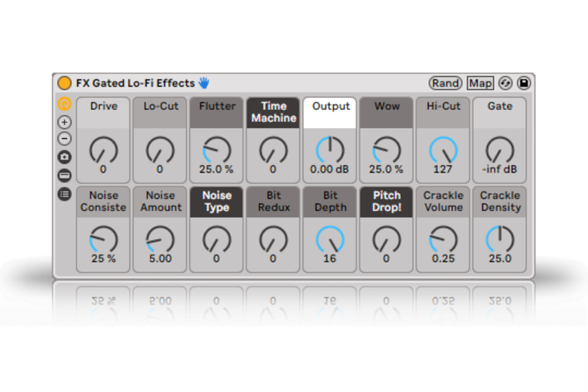The height and width of the screenshot is (392, 588).
Task: Select the Time Machine macro label
Action: tap(274, 112)
